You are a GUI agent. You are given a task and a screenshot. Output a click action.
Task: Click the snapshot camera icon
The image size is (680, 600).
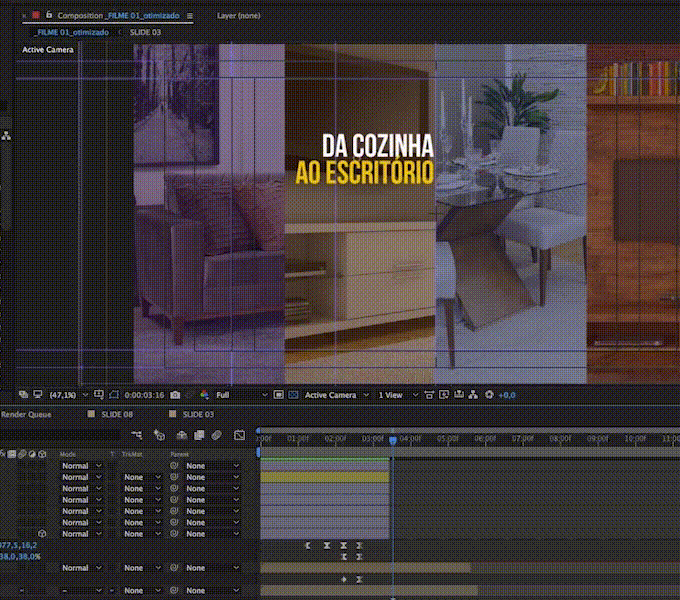(x=175, y=395)
